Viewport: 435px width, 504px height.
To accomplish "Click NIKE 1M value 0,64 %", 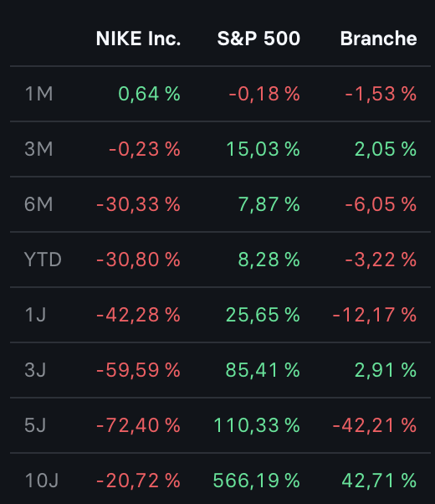I will coord(149,94).
